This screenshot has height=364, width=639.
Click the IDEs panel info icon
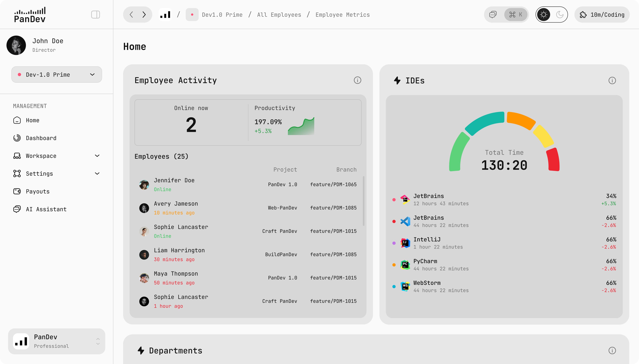[612, 80]
